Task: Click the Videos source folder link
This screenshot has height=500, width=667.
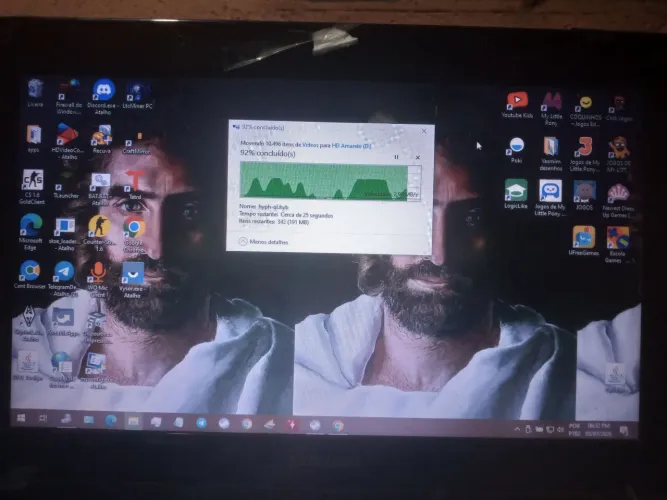Action: 310,145
